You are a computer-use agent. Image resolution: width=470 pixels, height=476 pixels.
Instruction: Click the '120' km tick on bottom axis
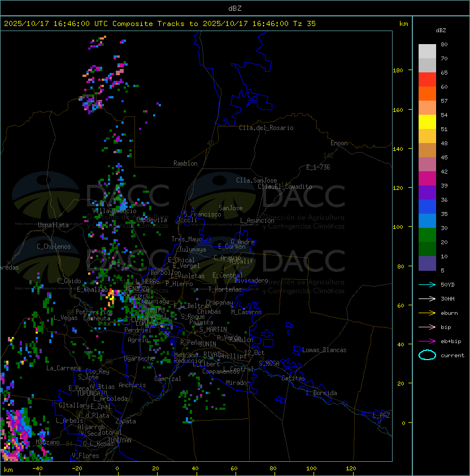coord(351,469)
